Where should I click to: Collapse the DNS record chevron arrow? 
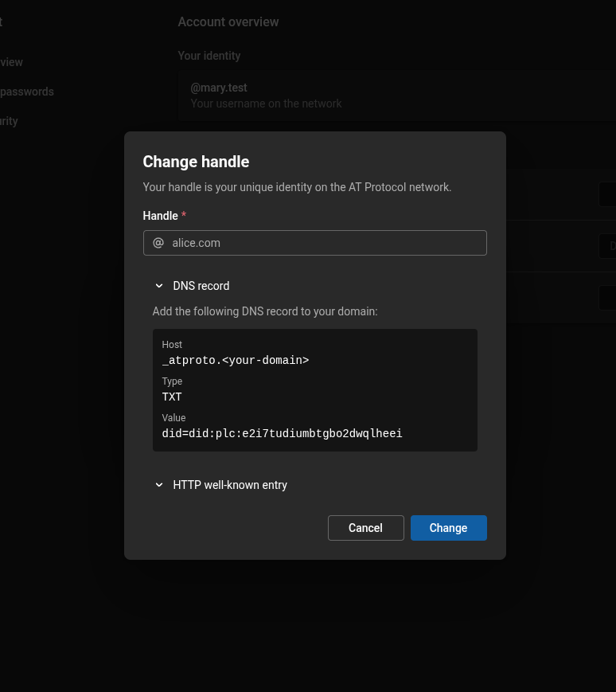coord(159,286)
